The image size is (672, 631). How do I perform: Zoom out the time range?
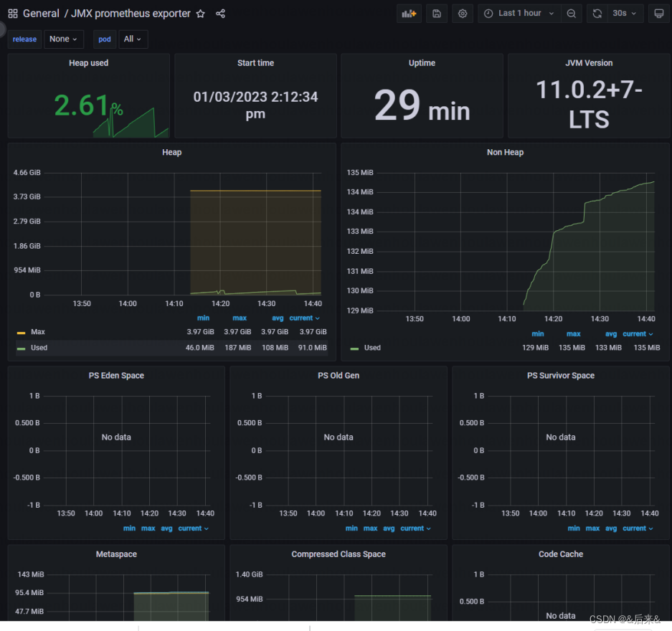[571, 14]
